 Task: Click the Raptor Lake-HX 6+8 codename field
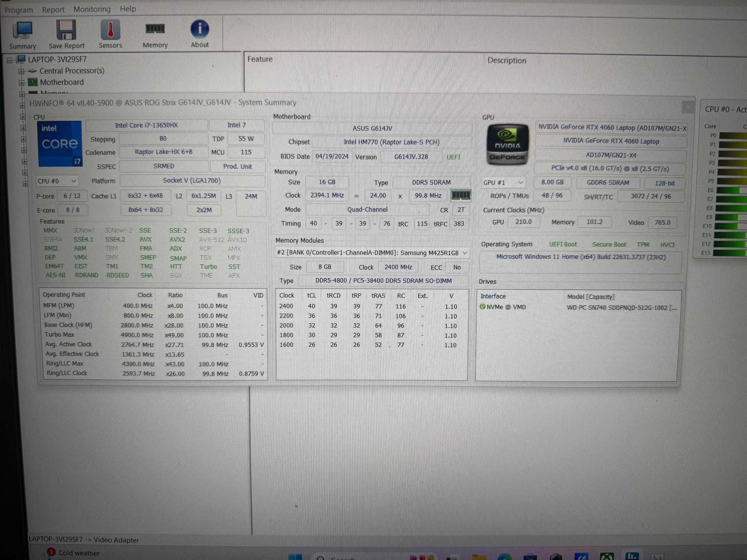tap(163, 152)
